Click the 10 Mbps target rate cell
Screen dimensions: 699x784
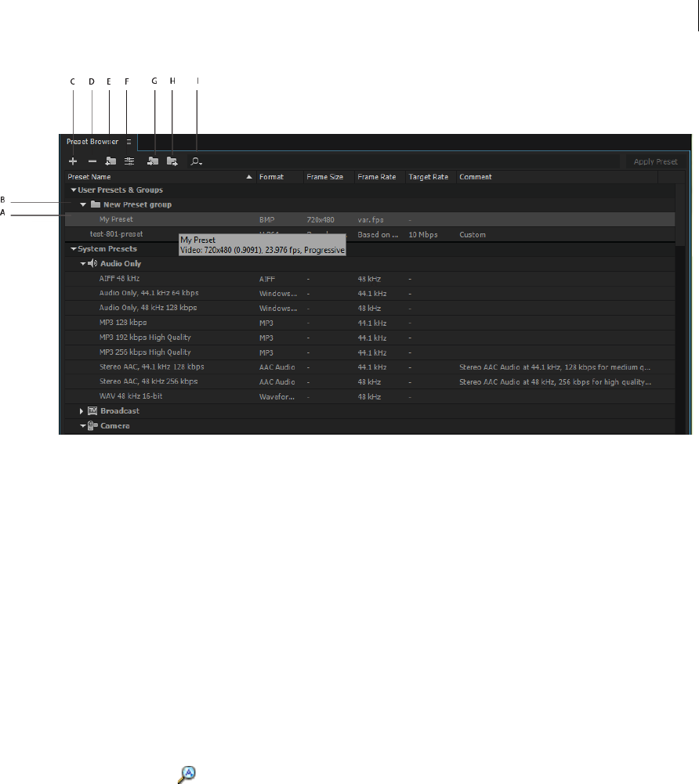pos(423,235)
